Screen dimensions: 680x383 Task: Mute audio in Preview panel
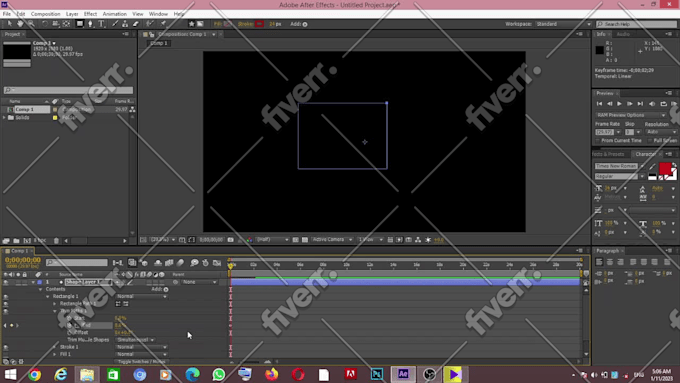[x=652, y=104]
